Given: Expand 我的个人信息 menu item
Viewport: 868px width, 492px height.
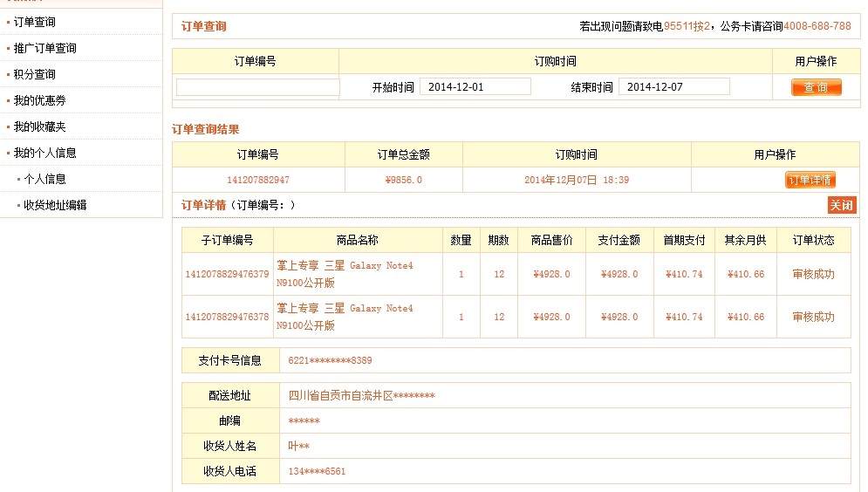Looking at the screenshot, I should click(44, 153).
